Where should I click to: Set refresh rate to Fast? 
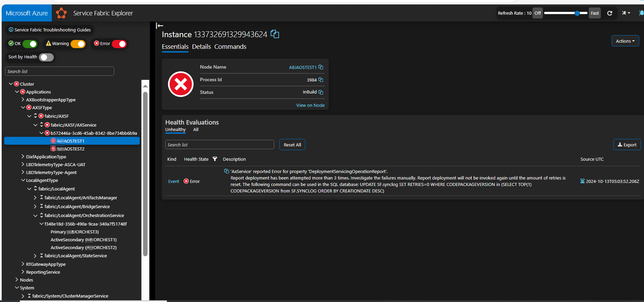[x=595, y=13]
